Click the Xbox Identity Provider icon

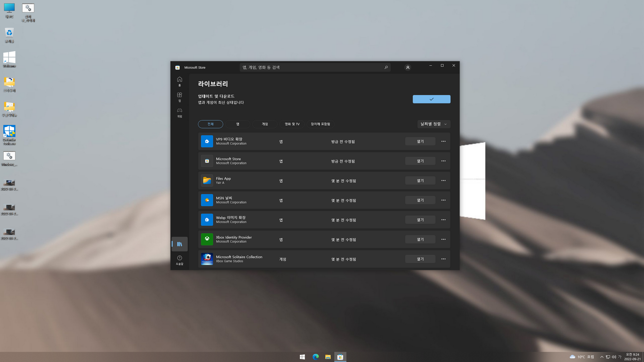(207, 239)
